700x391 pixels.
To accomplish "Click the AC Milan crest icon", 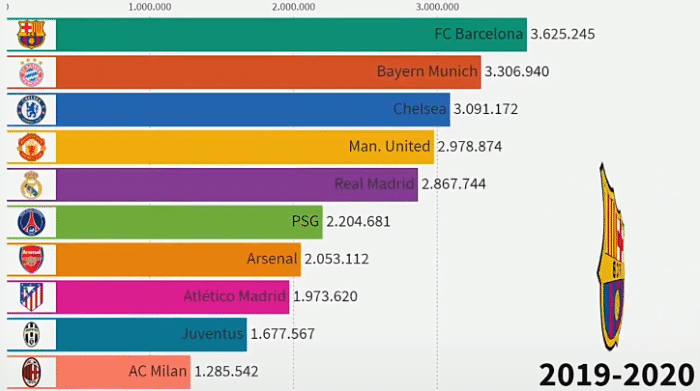I will tap(31, 372).
